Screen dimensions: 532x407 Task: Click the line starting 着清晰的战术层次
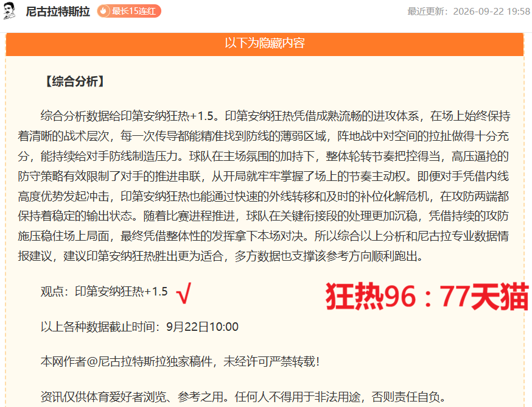click(264, 136)
